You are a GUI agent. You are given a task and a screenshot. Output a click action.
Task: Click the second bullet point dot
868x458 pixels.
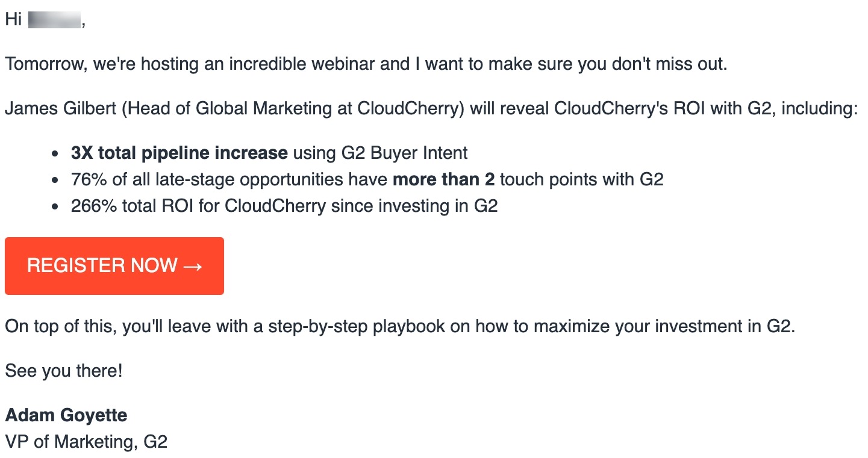point(55,181)
